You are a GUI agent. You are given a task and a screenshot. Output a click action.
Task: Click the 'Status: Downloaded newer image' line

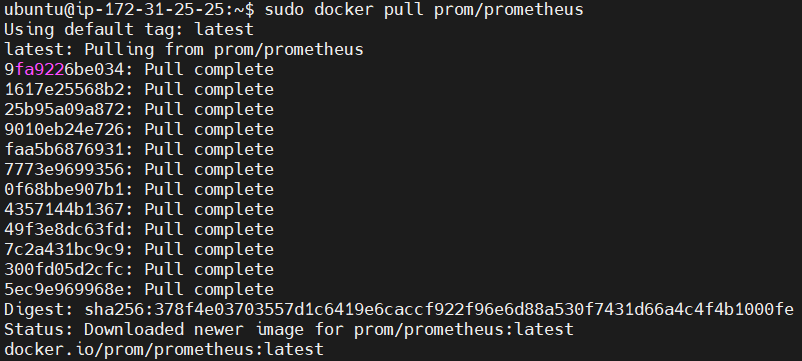[289, 329]
